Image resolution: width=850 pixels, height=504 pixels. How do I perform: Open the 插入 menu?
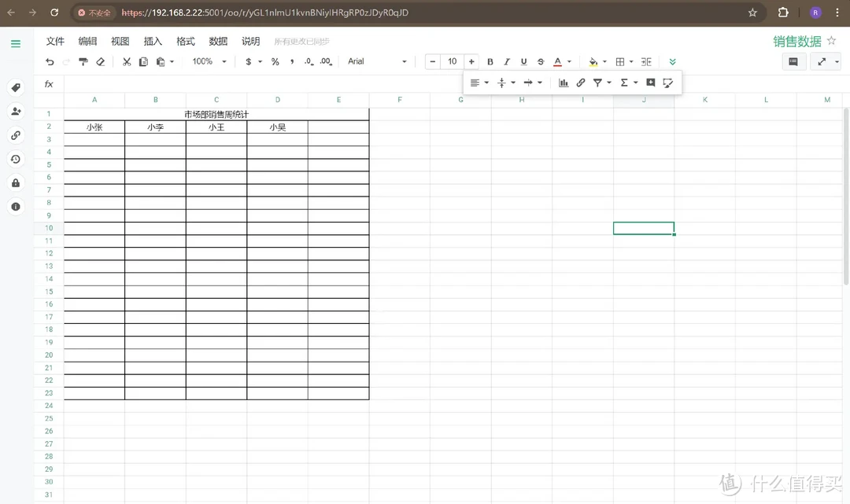pos(153,41)
